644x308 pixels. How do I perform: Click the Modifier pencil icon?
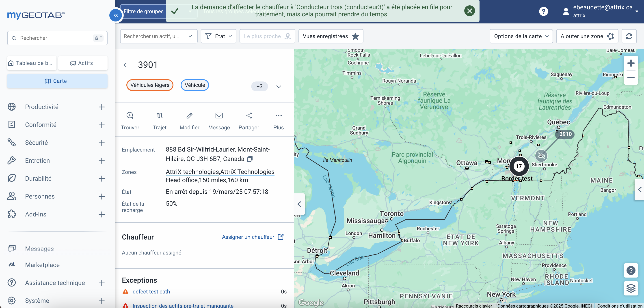pyautogui.click(x=189, y=116)
